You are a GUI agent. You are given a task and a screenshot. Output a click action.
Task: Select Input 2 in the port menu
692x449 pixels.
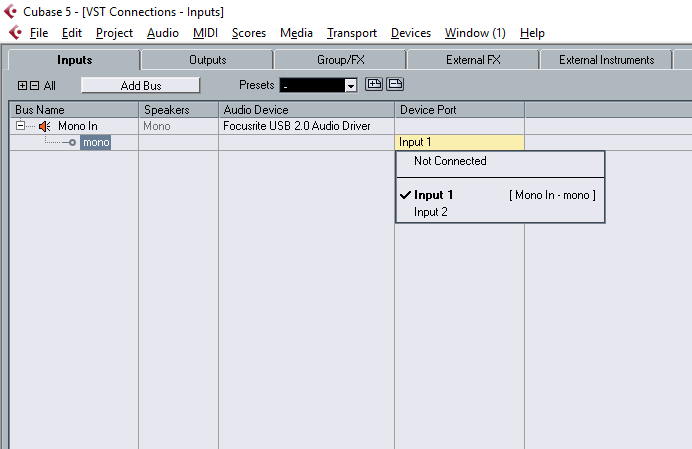pyautogui.click(x=500, y=212)
